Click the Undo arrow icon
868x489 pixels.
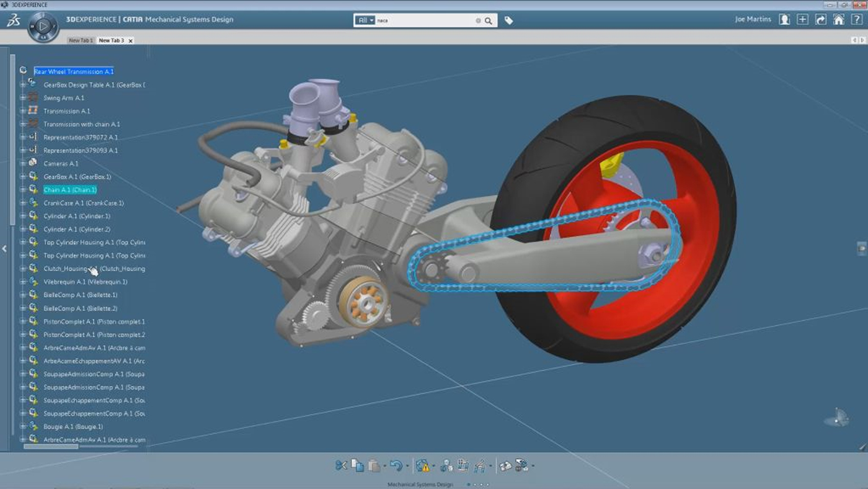pos(396,465)
